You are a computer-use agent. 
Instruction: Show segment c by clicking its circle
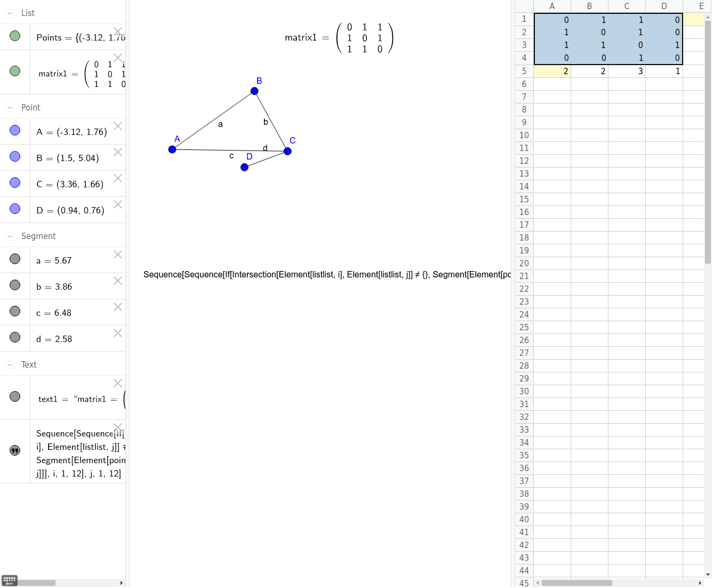point(15,311)
